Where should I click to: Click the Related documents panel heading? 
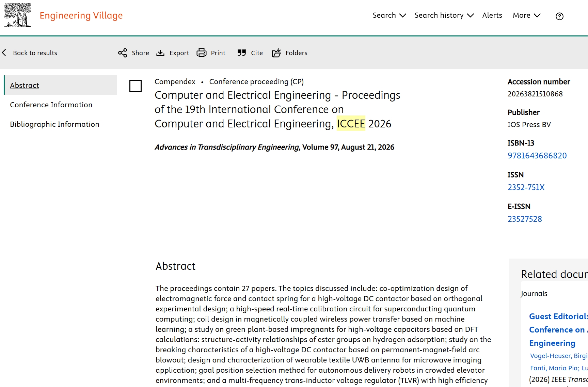coord(554,274)
